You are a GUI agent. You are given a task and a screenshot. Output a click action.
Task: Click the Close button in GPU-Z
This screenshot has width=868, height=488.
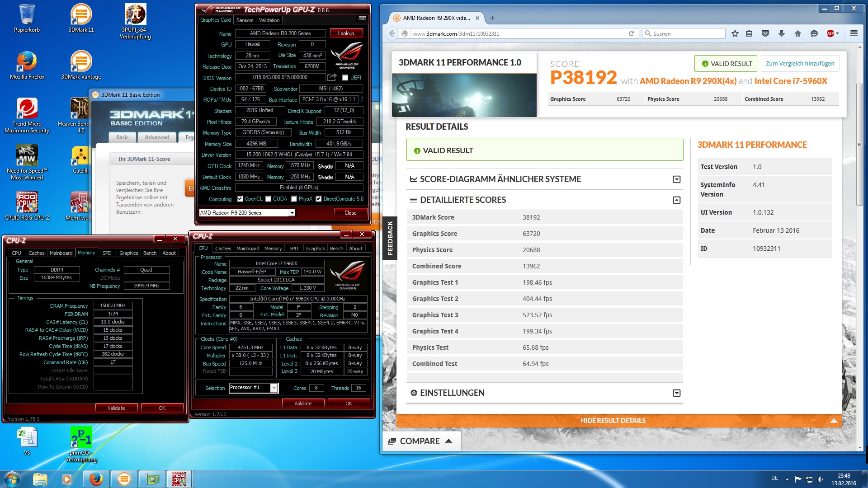pyautogui.click(x=350, y=213)
